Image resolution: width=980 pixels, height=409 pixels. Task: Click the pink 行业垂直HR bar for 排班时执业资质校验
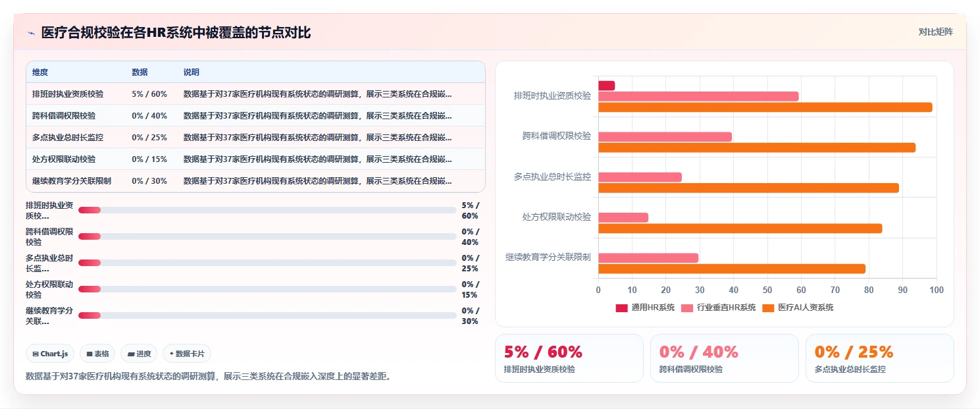(x=698, y=96)
